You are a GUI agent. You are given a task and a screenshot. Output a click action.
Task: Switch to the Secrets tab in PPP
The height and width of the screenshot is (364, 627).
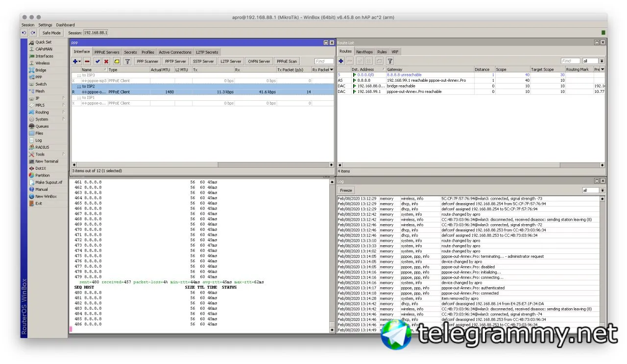click(x=130, y=52)
